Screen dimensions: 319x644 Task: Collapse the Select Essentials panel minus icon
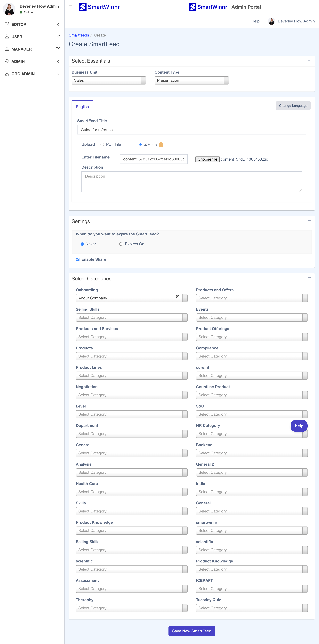[309, 60]
